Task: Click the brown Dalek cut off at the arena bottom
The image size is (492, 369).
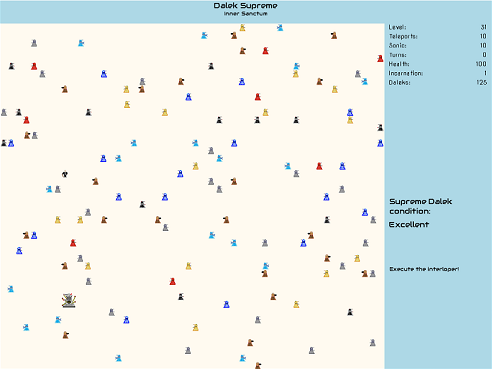Action: tap(258, 365)
